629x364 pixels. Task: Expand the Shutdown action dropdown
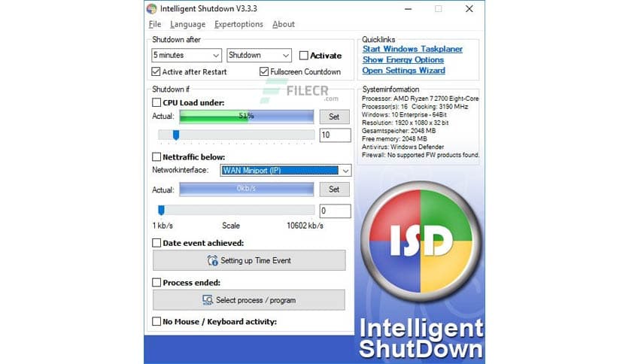pyautogui.click(x=259, y=55)
